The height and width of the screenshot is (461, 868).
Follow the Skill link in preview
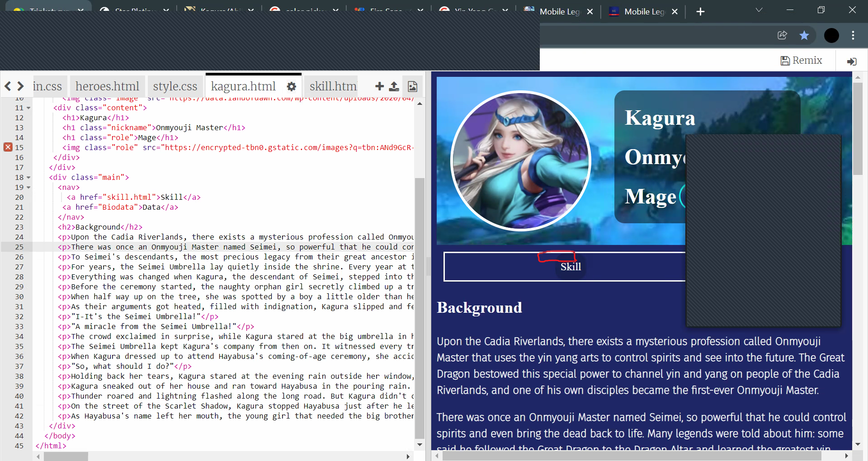pos(571,267)
